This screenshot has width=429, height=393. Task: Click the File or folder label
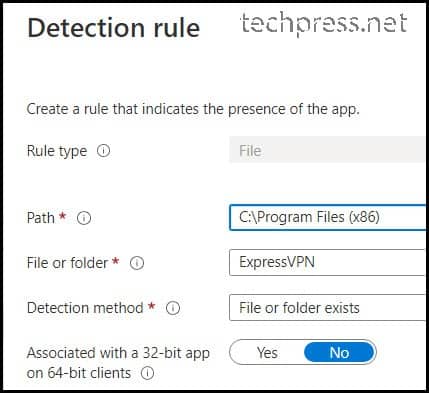(67, 263)
